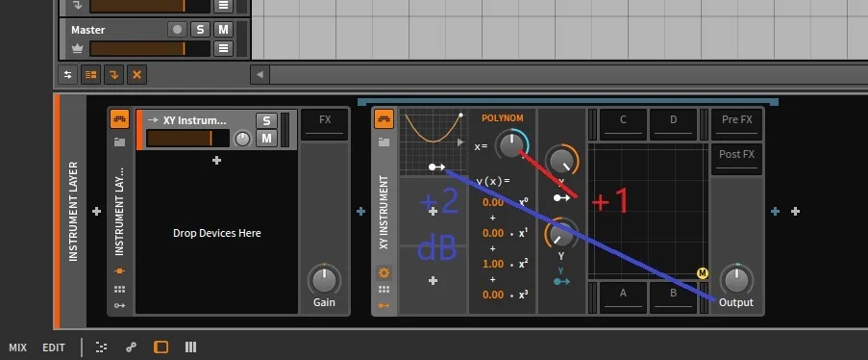
Task: Click the Master track volume bar
Action: click(150, 49)
